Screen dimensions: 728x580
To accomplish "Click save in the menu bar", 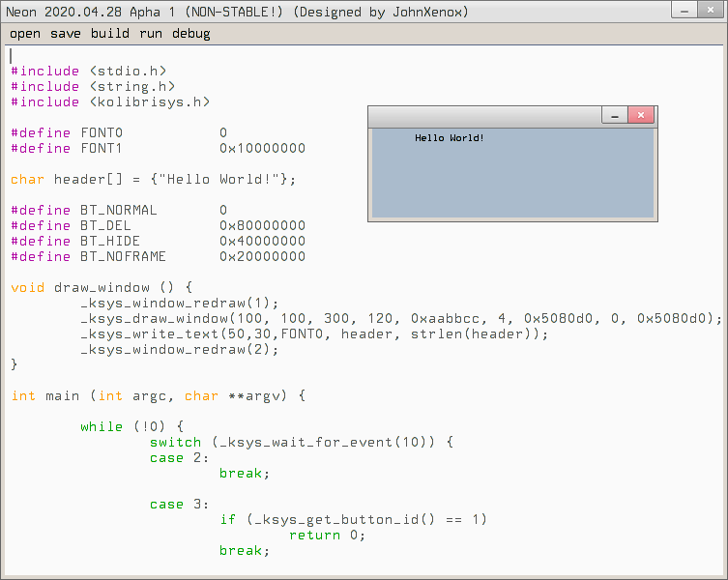I will [x=66, y=34].
